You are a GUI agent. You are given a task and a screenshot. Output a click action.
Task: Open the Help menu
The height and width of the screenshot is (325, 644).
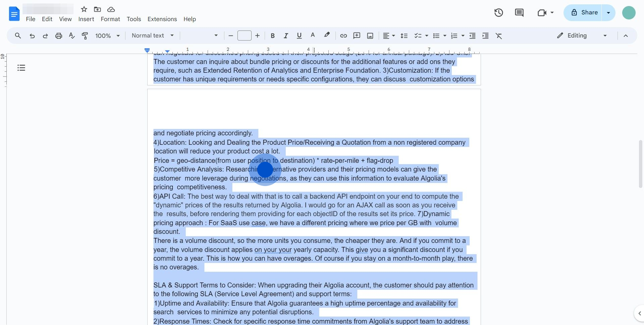click(x=190, y=19)
